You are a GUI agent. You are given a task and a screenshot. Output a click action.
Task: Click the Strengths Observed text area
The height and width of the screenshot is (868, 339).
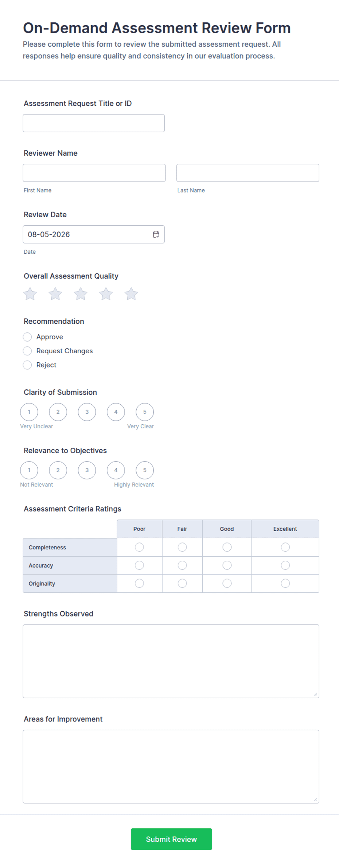point(171,661)
